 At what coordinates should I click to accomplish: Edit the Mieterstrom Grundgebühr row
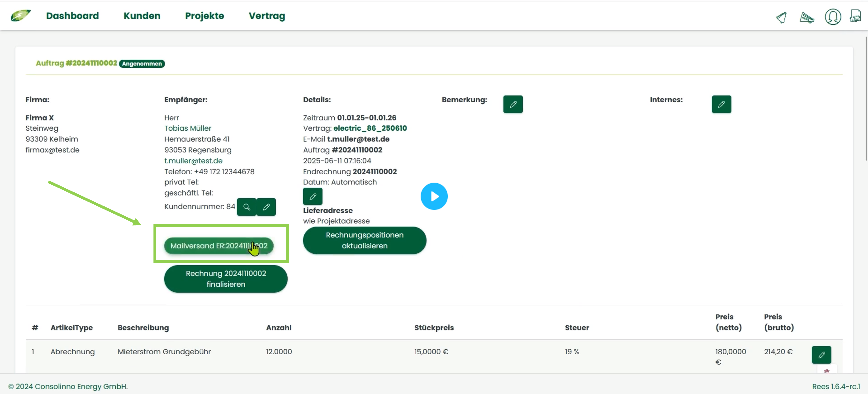(821, 355)
